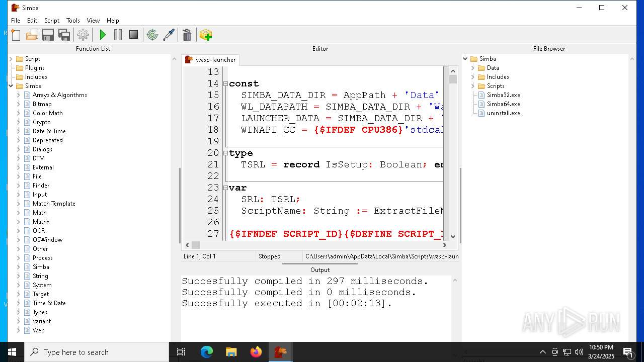Expand the Data folder in File Browser
The width and height of the screenshot is (644, 362).
coord(473,68)
